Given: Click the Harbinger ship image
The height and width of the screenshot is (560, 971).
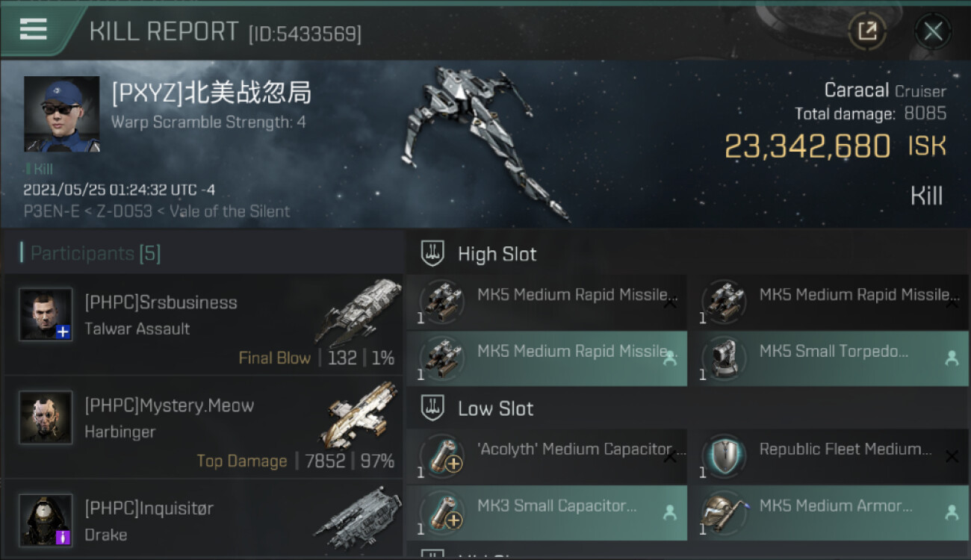Looking at the screenshot, I should pyautogui.click(x=360, y=415).
